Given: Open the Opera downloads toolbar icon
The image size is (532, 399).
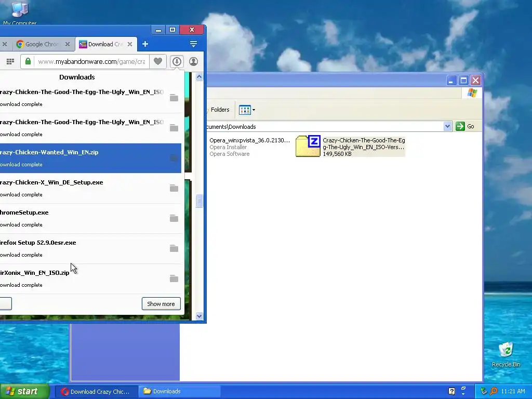Looking at the screenshot, I should tap(177, 61).
